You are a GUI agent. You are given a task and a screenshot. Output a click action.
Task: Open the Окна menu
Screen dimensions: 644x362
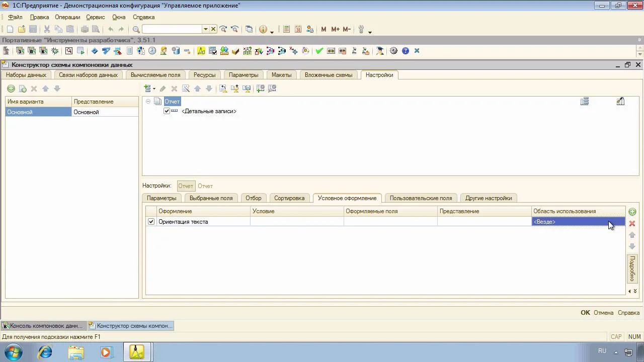119,17
